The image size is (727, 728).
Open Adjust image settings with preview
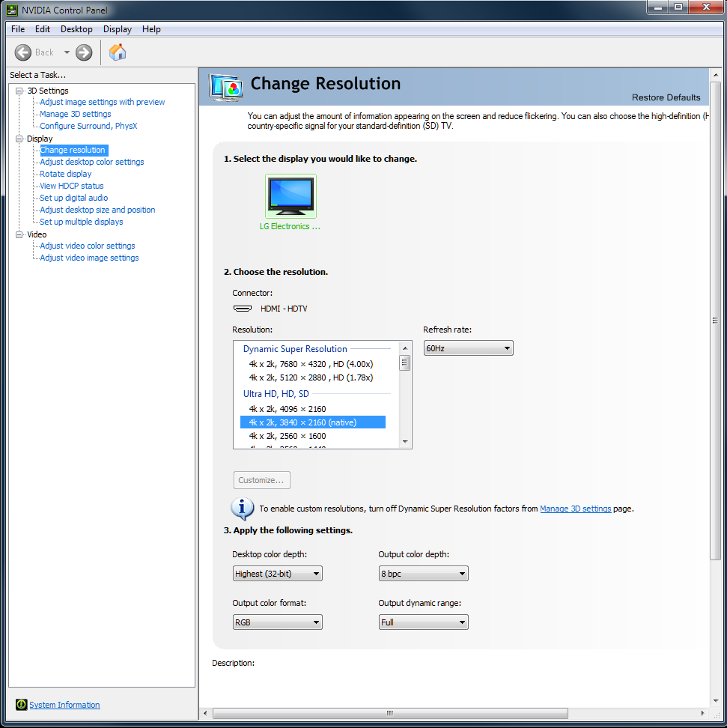[102, 102]
